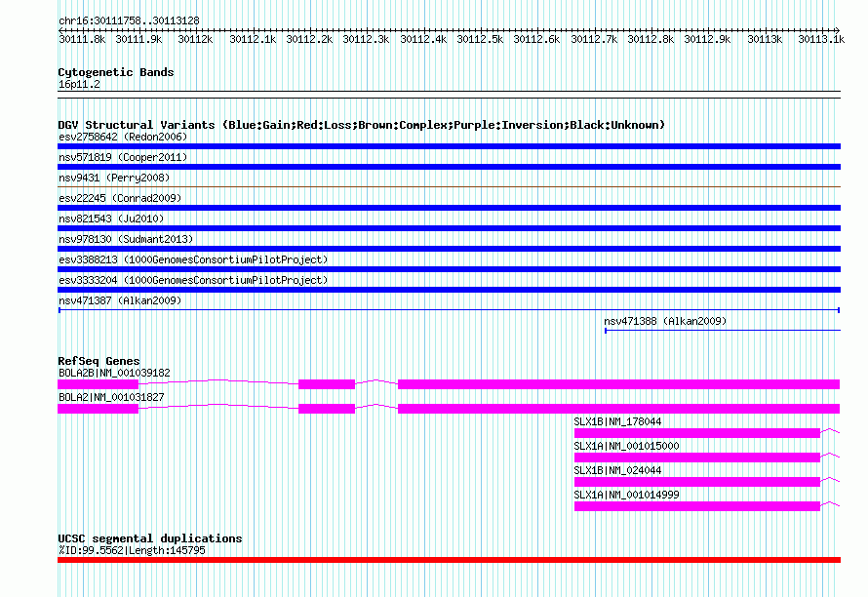868x597 pixels.
Task: Click the chr16:30111758..30113128 coordinate label
Action: point(129,20)
